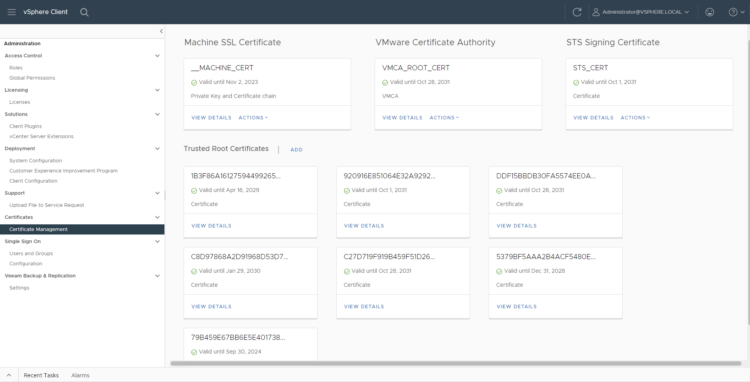This screenshot has height=382, width=750.
Task: Open Actions menu for __MACHINE_CERT
Action: tap(253, 118)
